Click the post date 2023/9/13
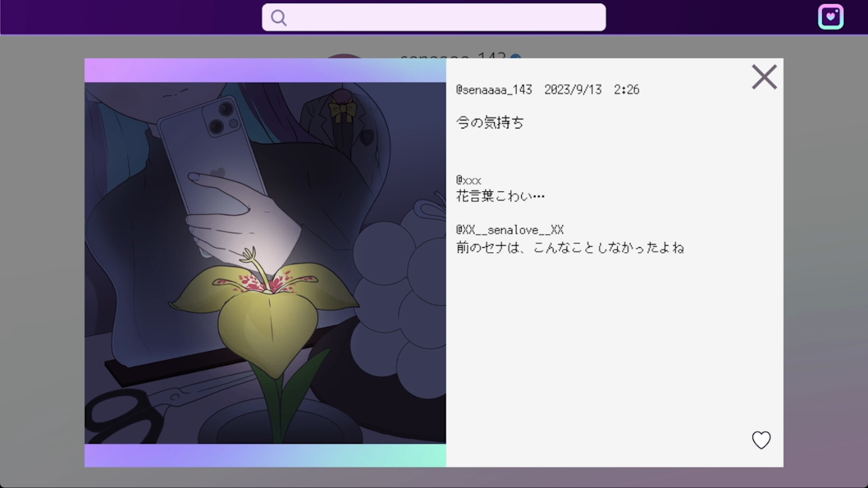Image resolution: width=868 pixels, height=488 pixels. coord(573,90)
